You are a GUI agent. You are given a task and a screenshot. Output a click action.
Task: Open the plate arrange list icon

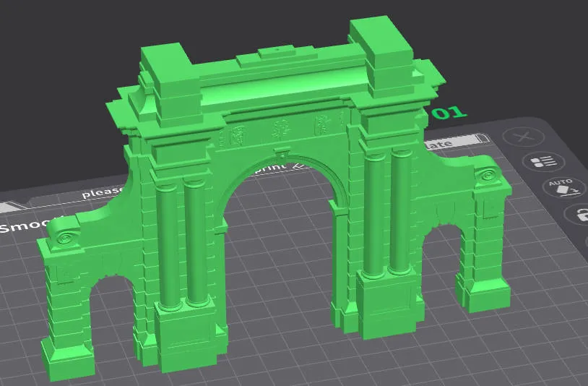tap(542, 163)
